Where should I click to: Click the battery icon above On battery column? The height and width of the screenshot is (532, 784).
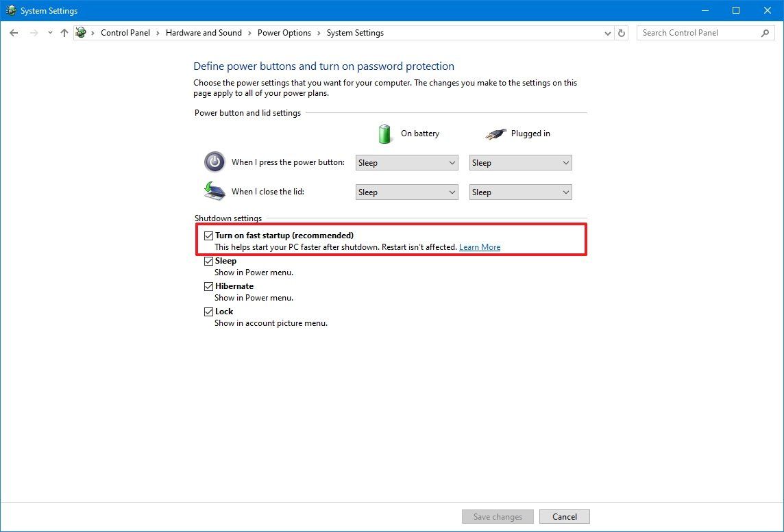384,133
